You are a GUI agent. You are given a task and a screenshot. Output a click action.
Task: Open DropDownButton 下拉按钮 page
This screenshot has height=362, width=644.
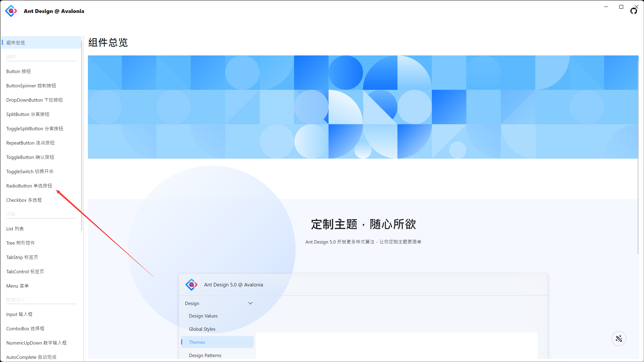34,100
